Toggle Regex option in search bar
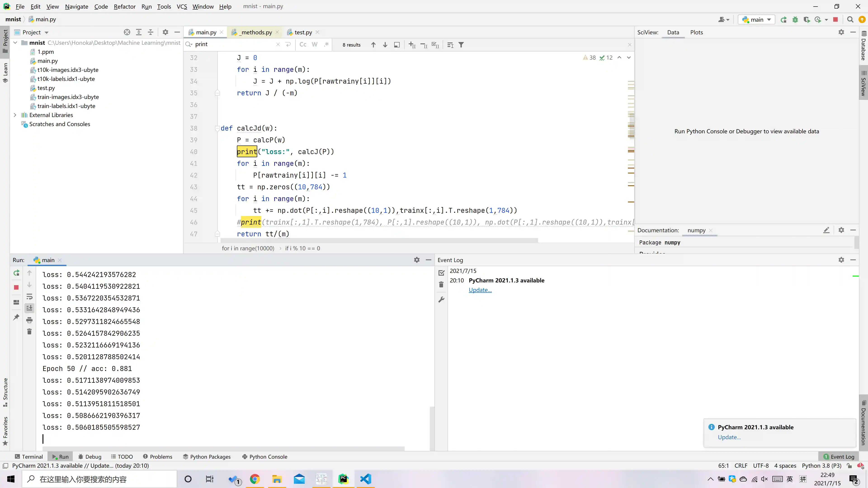The width and height of the screenshot is (868, 488). (x=326, y=45)
